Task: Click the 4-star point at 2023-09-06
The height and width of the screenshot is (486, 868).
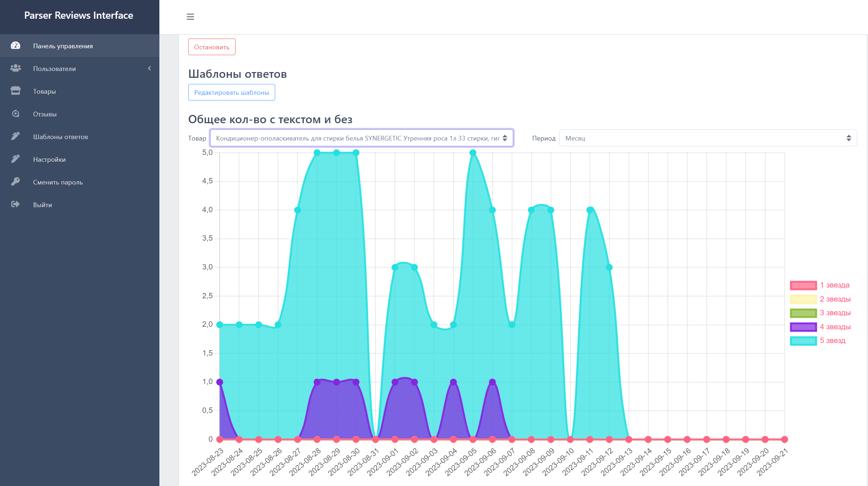Action: [492, 382]
